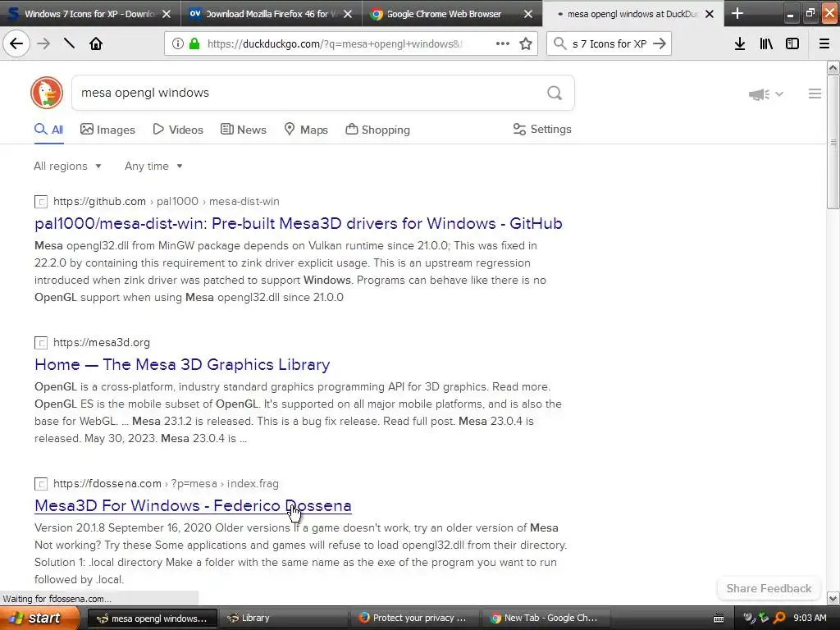Image resolution: width=840 pixels, height=630 pixels.
Task: Open the megaphone spread menu
Action: (x=765, y=94)
